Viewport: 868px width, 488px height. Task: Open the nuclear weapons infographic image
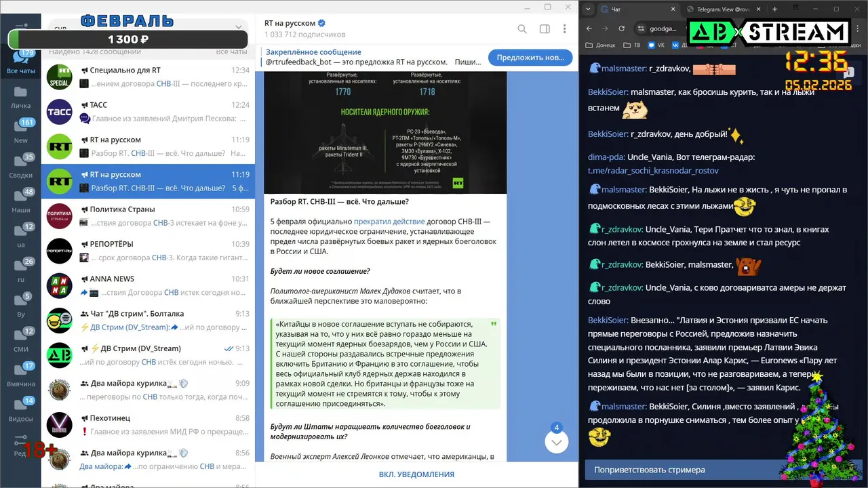point(385,132)
